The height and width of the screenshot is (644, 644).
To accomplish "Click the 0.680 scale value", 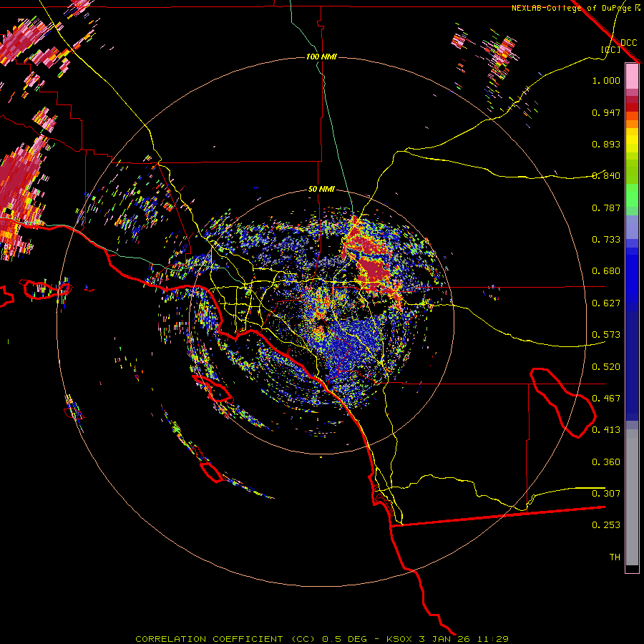I will (606, 271).
